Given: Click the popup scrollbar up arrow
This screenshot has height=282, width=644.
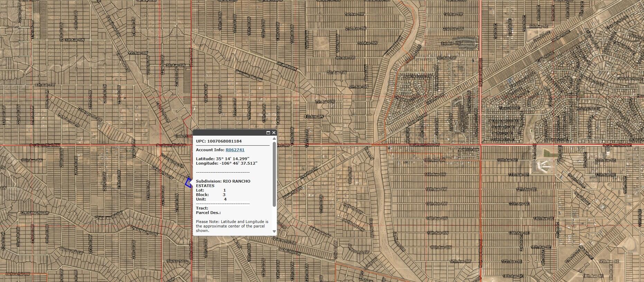Looking at the screenshot, I should pos(274,139).
